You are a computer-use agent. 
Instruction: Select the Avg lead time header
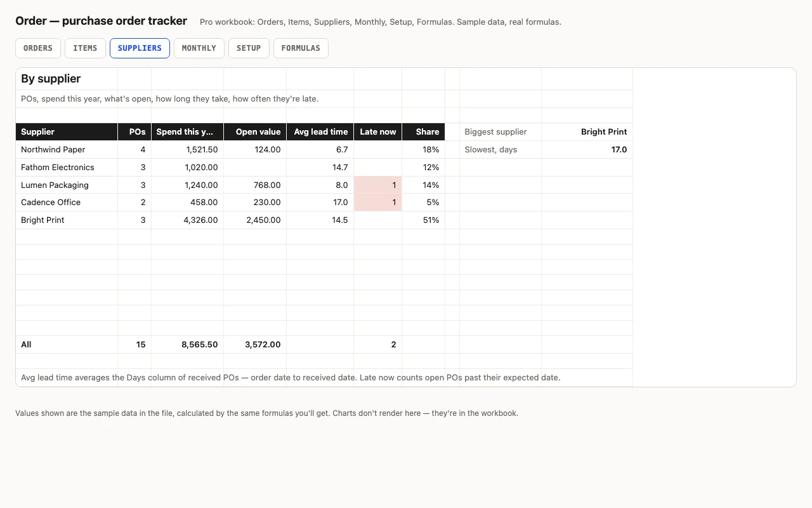click(x=320, y=132)
